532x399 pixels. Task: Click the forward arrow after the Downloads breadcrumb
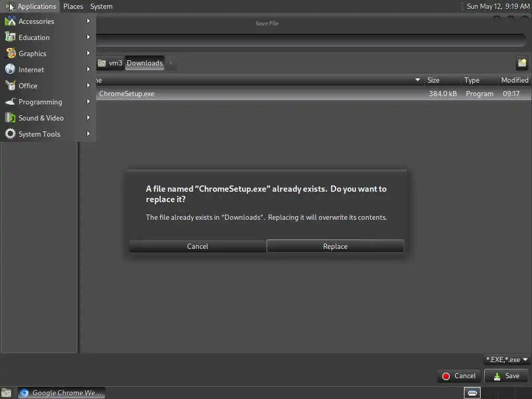171,63
